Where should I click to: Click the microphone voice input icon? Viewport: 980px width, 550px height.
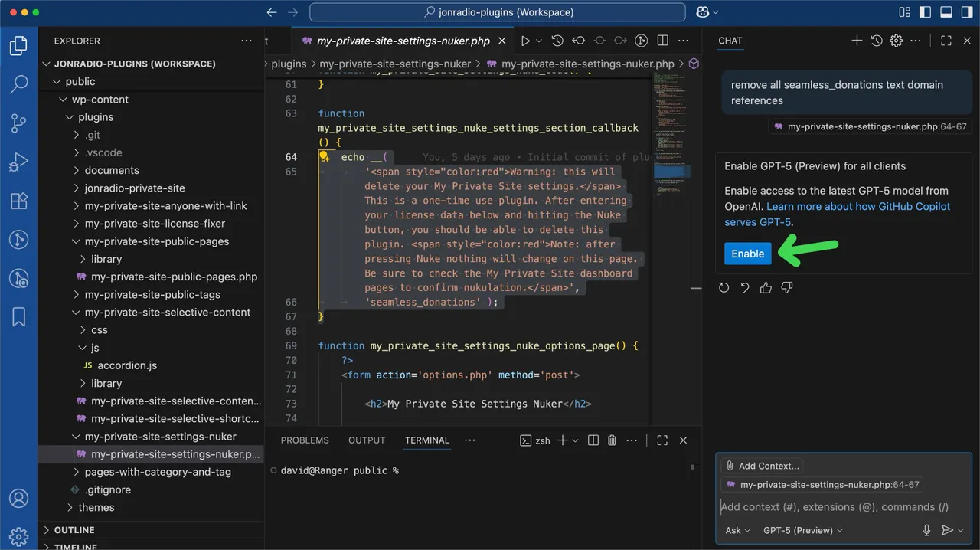point(926,530)
